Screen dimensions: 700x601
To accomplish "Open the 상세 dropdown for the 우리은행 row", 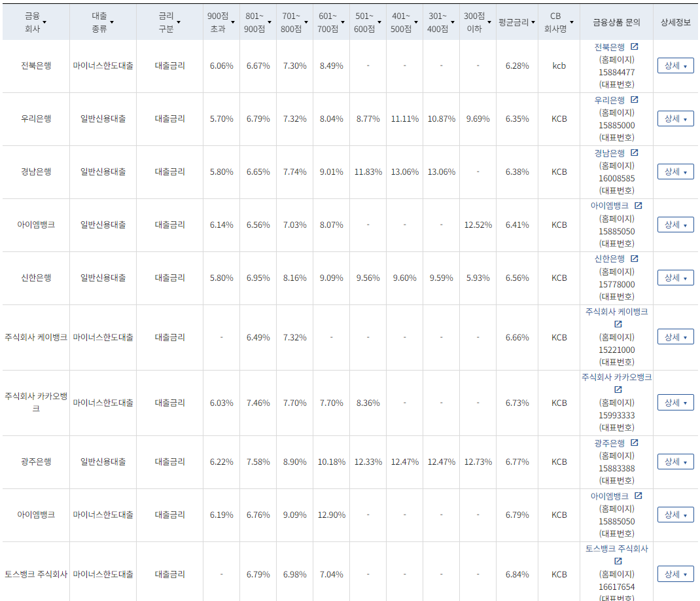I will 674,118.
